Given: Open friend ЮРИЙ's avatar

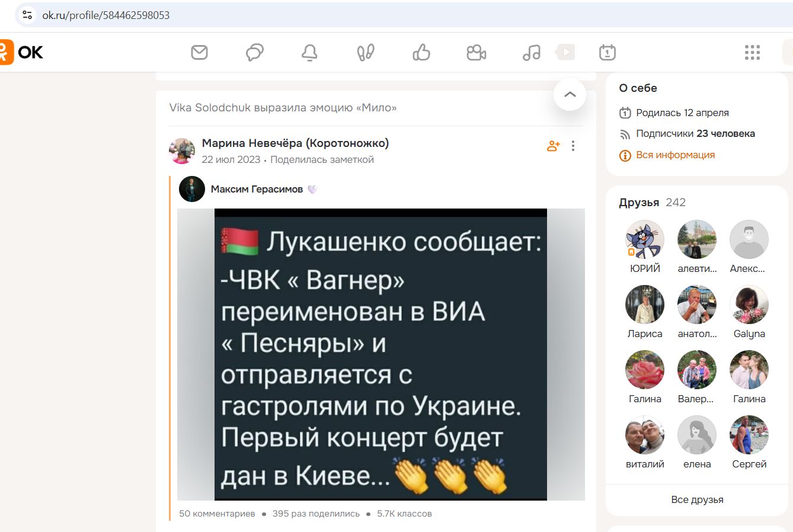Looking at the screenshot, I should pos(645,239).
